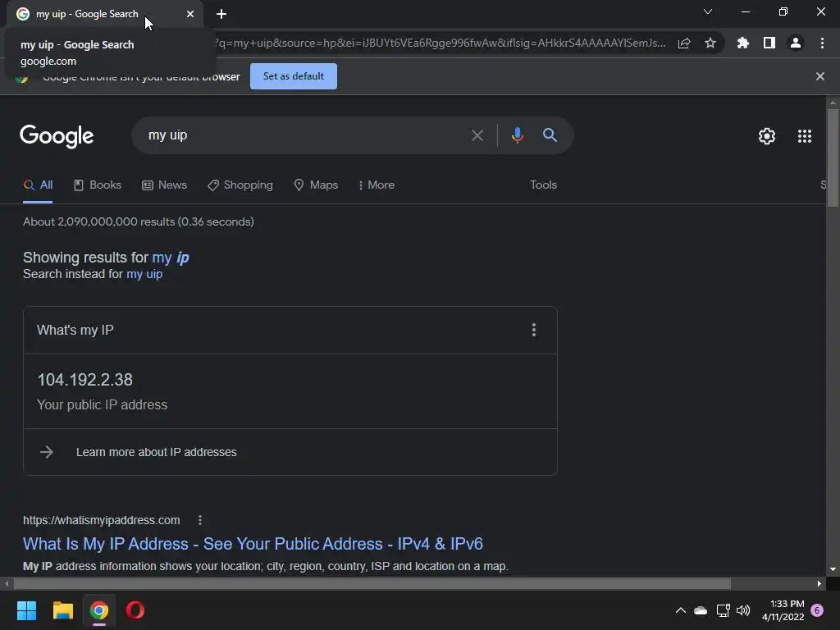Click the IP address 104.192.2.38
The image size is (840, 630).
(x=85, y=380)
